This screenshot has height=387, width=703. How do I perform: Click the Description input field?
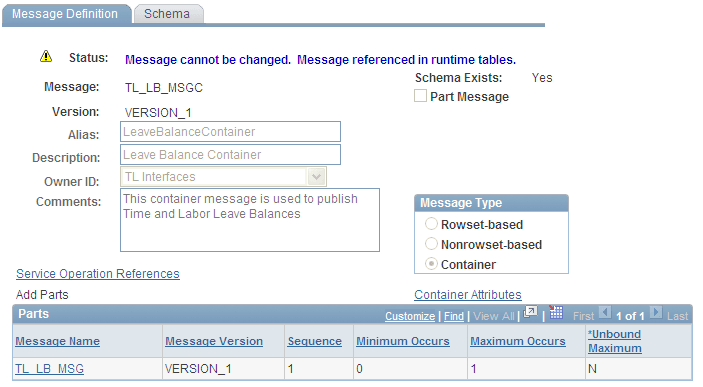click(230, 155)
